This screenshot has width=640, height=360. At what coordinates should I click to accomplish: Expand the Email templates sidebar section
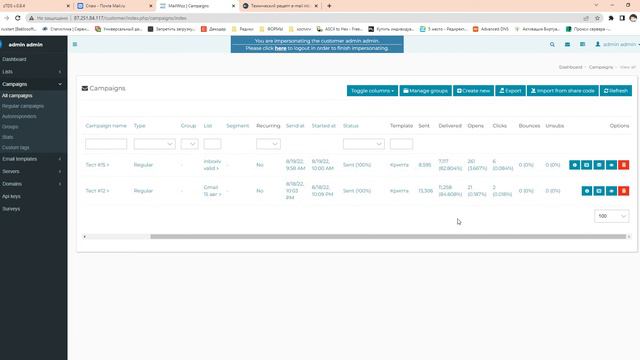click(x=33, y=159)
